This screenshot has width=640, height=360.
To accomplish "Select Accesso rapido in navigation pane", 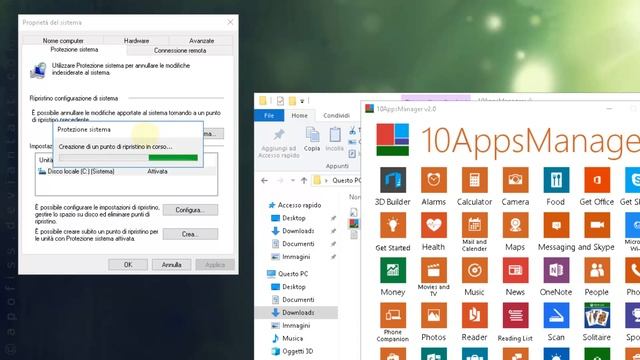I will [x=294, y=205].
